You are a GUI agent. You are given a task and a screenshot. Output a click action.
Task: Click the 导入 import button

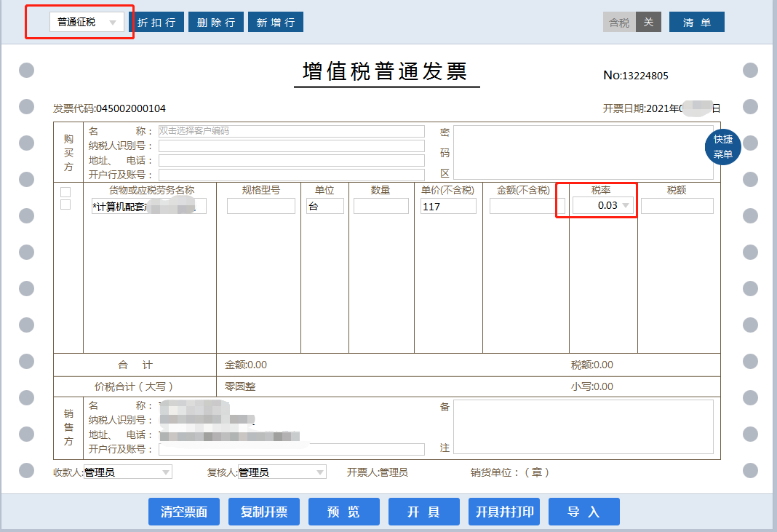coord(583,512)
